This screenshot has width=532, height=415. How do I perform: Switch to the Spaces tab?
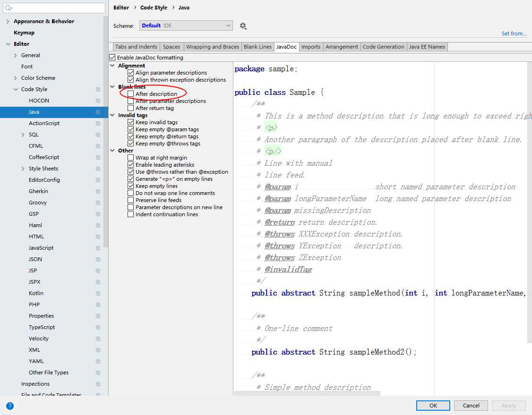(172, 47)
